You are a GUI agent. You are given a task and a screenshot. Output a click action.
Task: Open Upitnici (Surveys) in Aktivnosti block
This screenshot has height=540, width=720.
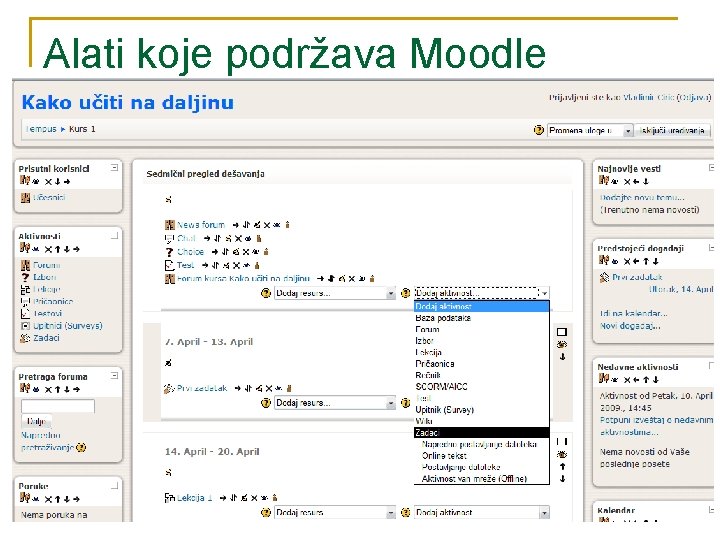pyautogui.click(x=68, y=326)
